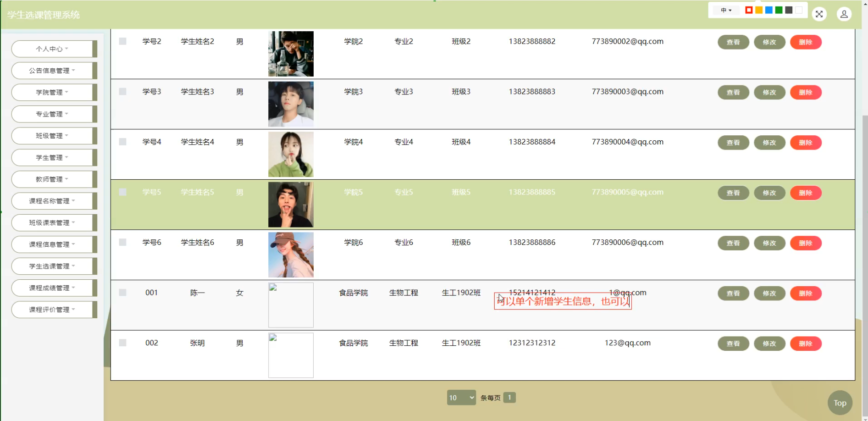Image resolution: width=868 pixels, height=421 pixels.
Task: Click the round Top button
Action: (x=840, y=403)
